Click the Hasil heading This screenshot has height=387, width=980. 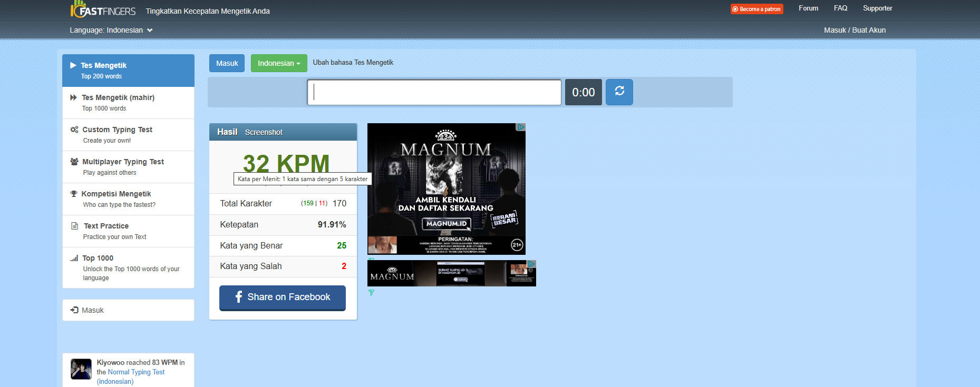(227, 132)
